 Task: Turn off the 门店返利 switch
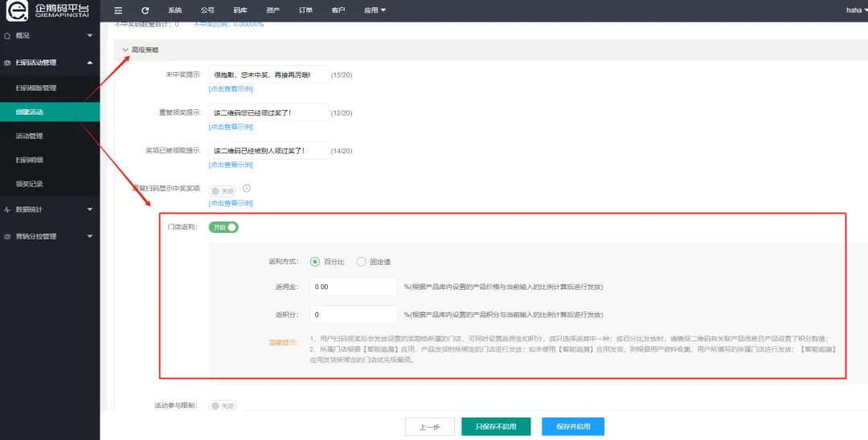(x=223, y=227)
